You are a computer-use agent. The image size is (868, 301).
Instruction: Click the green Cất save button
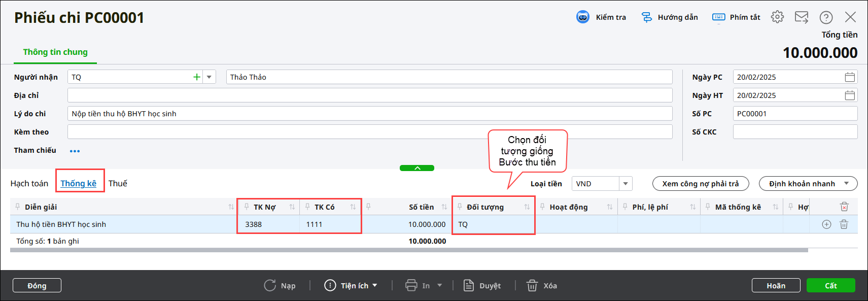[x=831, y=285]
